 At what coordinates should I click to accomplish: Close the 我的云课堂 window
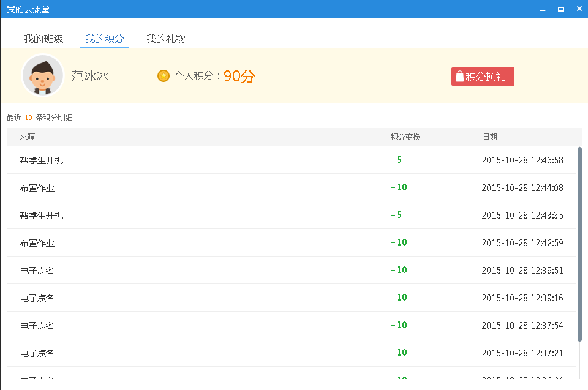point(579,9)
